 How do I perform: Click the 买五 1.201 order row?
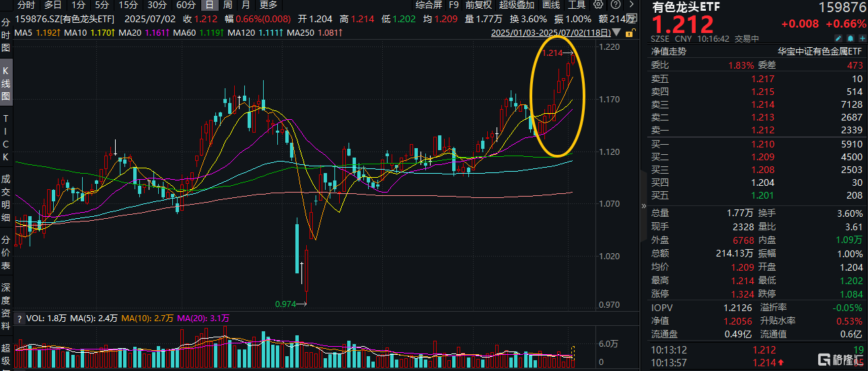tap(756, 195)
